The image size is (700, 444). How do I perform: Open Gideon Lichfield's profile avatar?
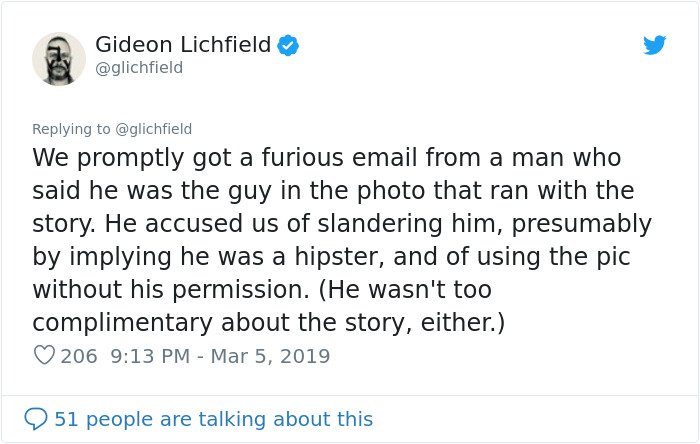tap(58, 58)
